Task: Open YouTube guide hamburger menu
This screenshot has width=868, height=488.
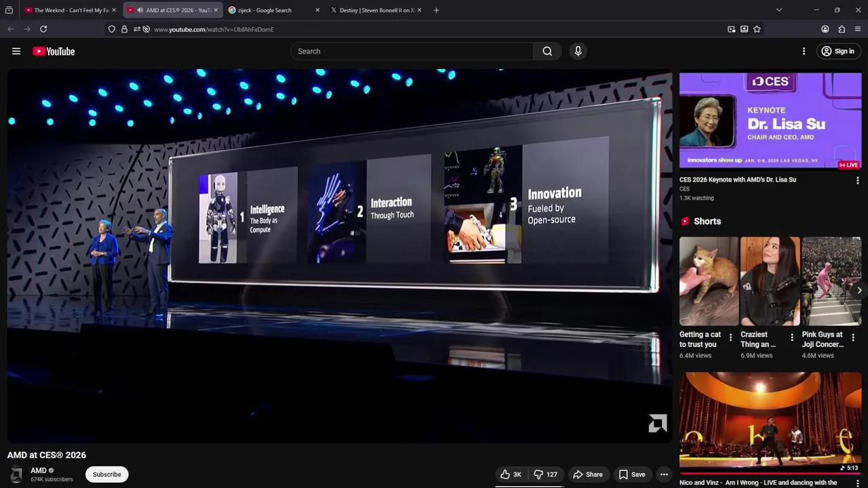Action: [16, 51]
